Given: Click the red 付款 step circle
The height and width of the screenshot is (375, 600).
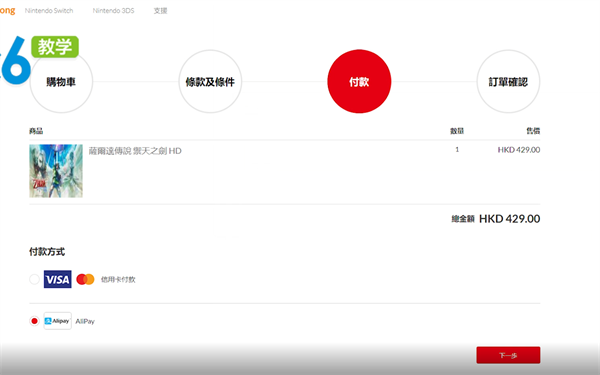Looking at the screenshot, I should (x=359, y=82).
